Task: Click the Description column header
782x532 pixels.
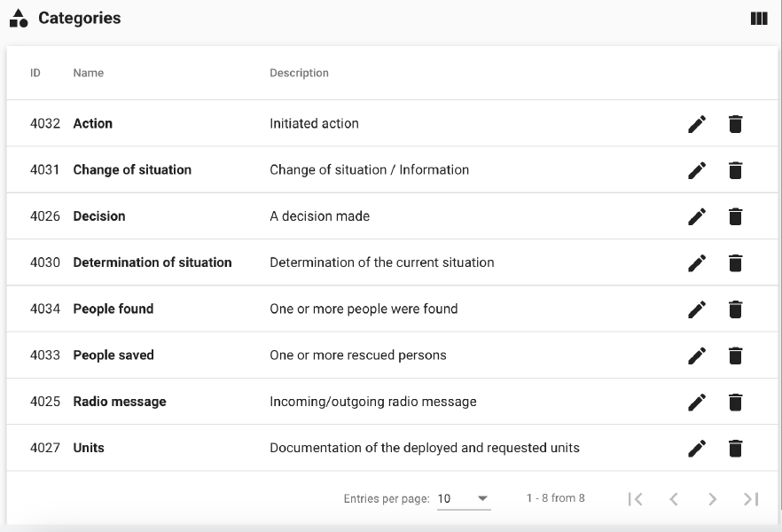Action: (299, 73)
